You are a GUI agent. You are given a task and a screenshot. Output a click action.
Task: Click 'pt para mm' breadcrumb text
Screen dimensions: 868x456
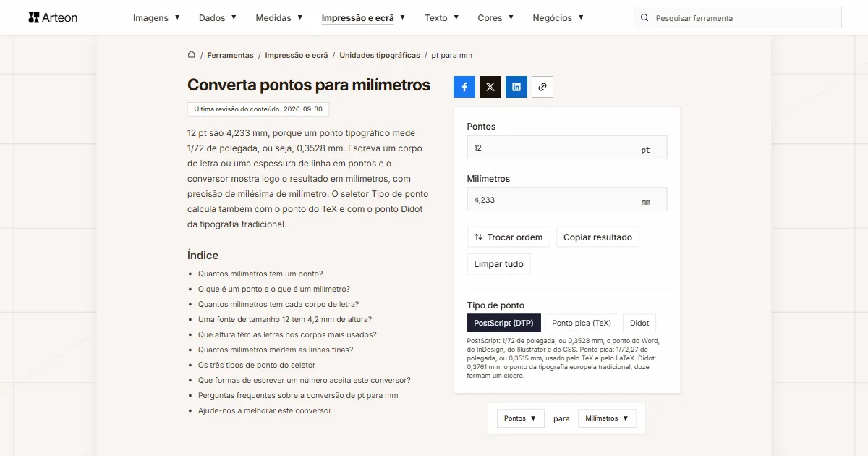(452, 55)
